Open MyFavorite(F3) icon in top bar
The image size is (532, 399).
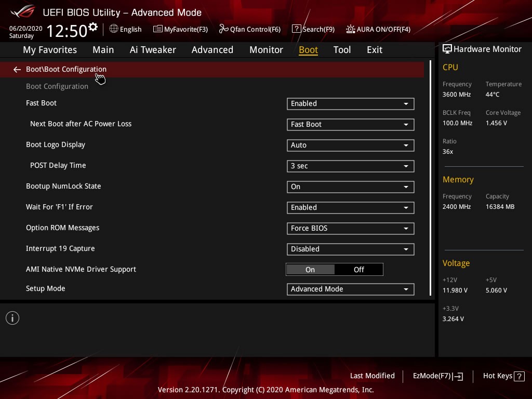158,29
